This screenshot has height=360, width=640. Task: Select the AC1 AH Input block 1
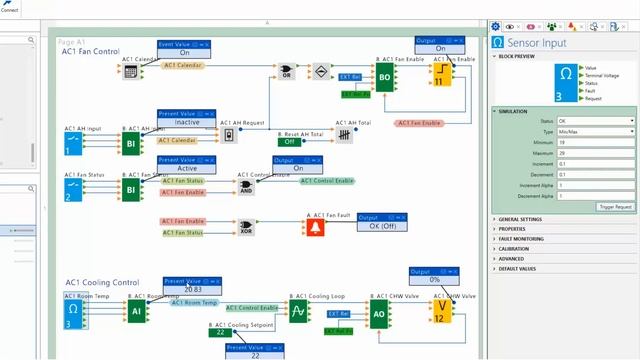pyautogui.click(x=73, y=144)
